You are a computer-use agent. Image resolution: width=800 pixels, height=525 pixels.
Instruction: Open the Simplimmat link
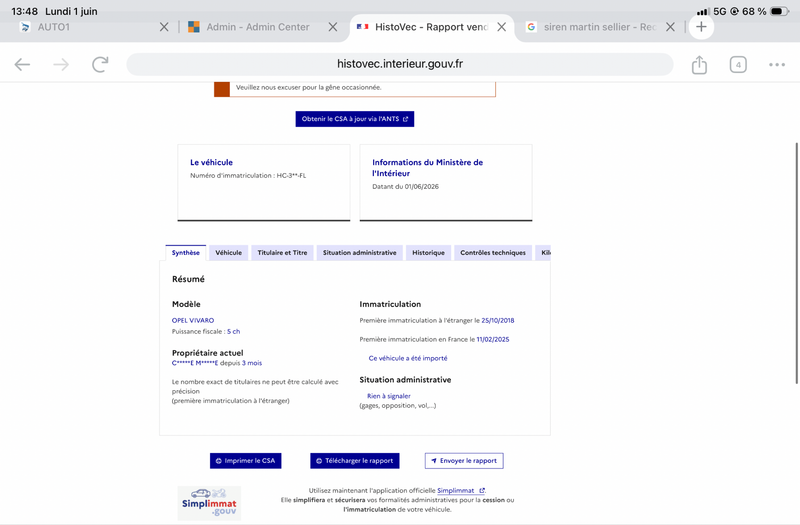(461, 490)
